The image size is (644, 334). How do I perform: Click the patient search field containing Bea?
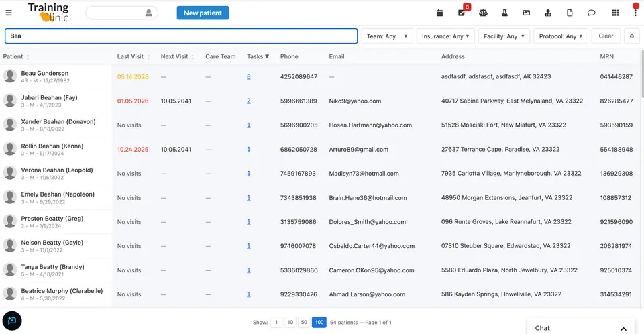click(181, 36)
